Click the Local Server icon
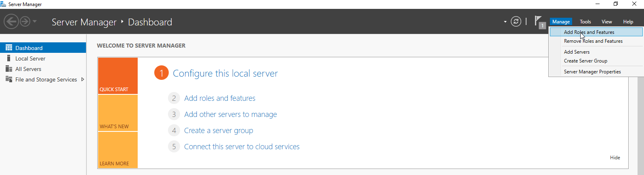 9,58
